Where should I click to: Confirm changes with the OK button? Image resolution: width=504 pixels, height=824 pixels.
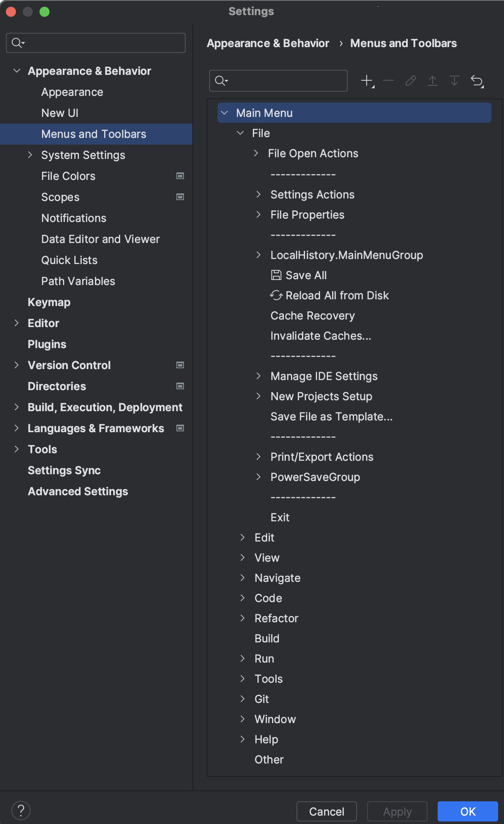[467, 811]
